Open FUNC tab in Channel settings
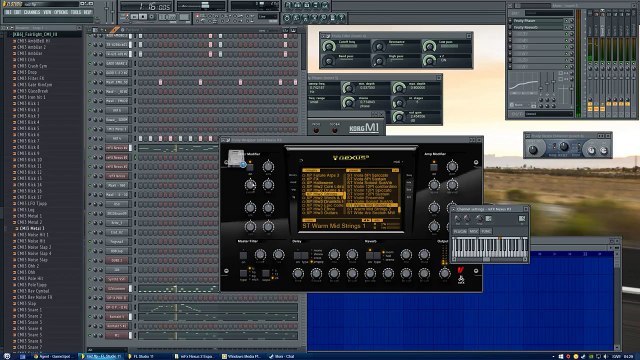 (x=486, y=231)
